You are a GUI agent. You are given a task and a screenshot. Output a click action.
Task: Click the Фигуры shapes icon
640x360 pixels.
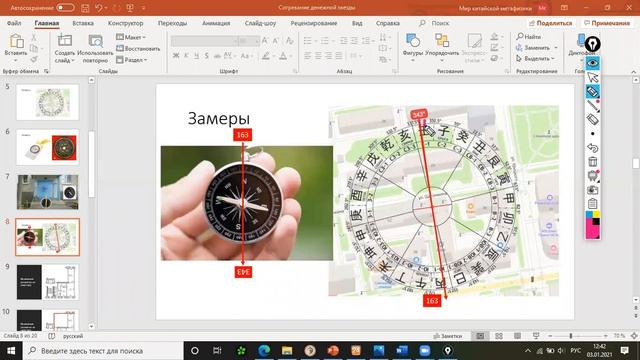(x=413, y=41)
